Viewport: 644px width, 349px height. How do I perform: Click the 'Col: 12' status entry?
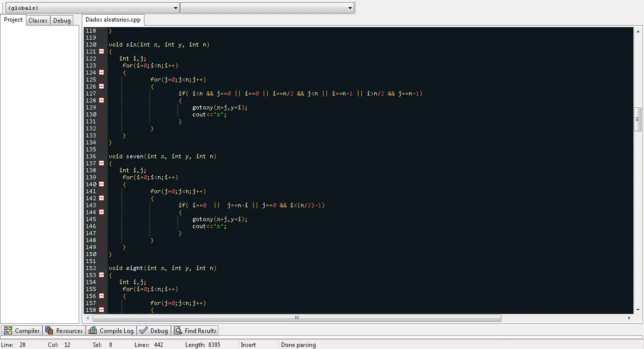(59, 345)
